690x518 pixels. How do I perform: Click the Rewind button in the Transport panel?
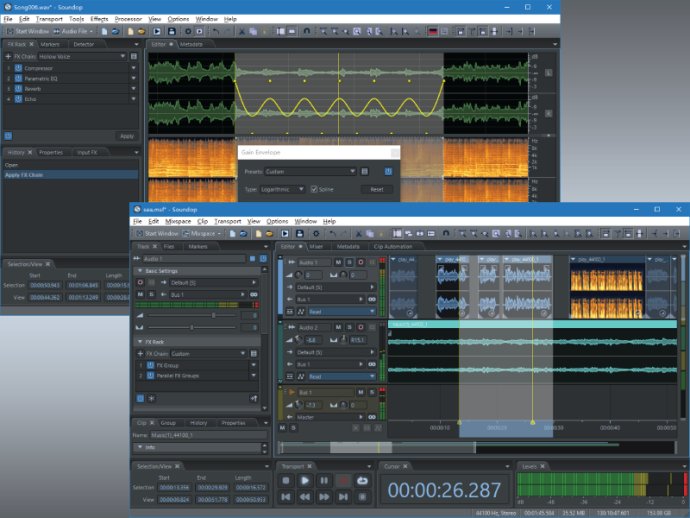pyautogui.click(x=305, y=497)
